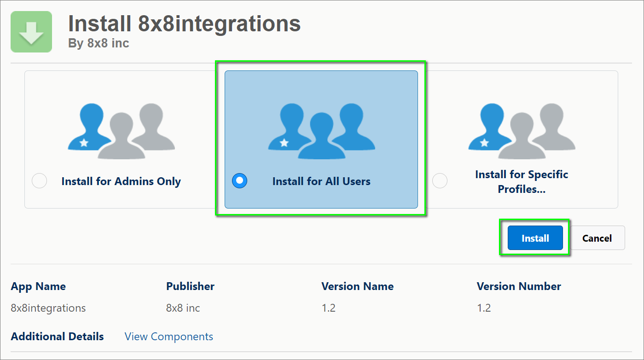
Task: Select the Install for All Users radio button
Action: point(239,181)
